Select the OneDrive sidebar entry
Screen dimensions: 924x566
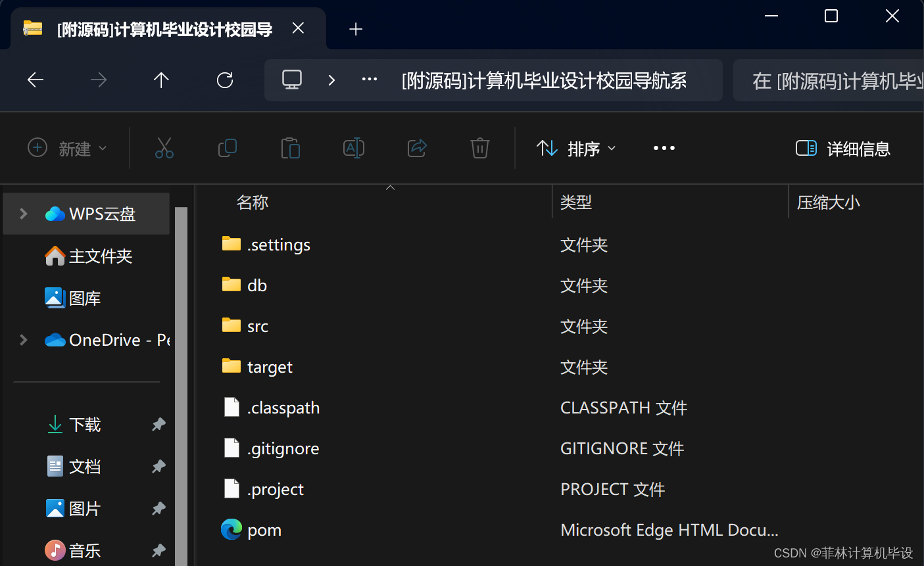[105, 340]
